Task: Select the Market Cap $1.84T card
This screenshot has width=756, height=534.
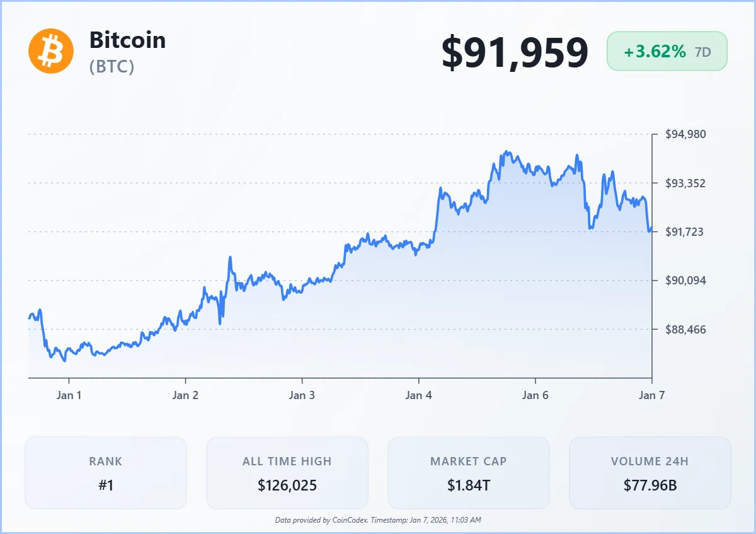Action: 468,473
